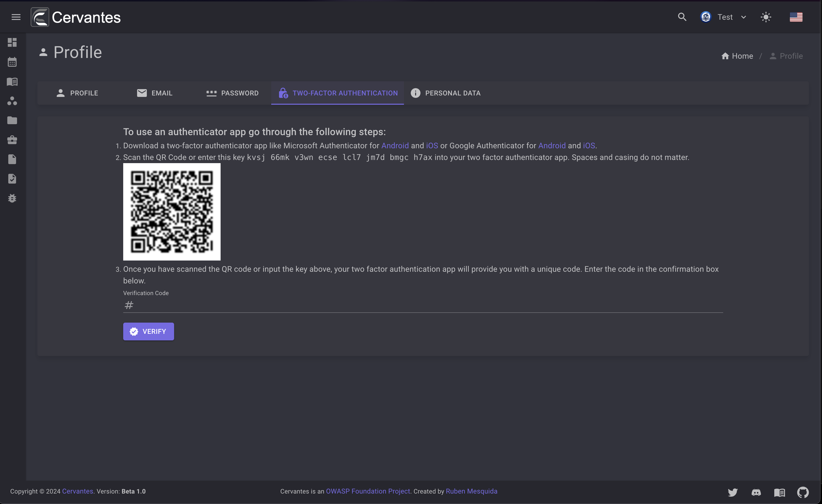Image resolution: width=822 pixels, height=504 pixels.
Task: Toggle light/dark theme sun icon
Action: [x=766, y=17]
